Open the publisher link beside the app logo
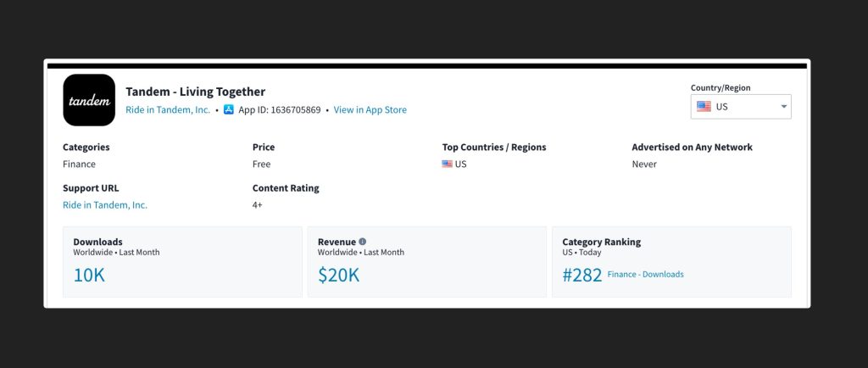 pos(168,110)
